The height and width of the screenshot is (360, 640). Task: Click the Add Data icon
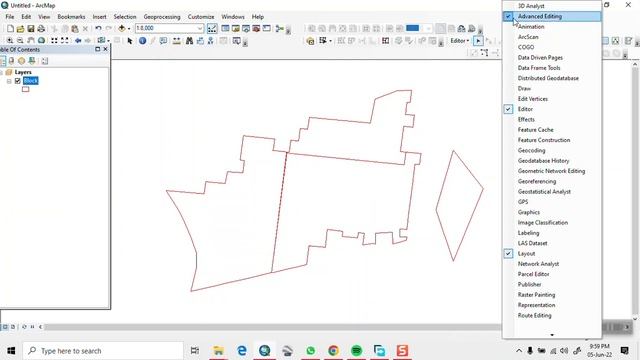pyautogui.click(x=122, y=29)
